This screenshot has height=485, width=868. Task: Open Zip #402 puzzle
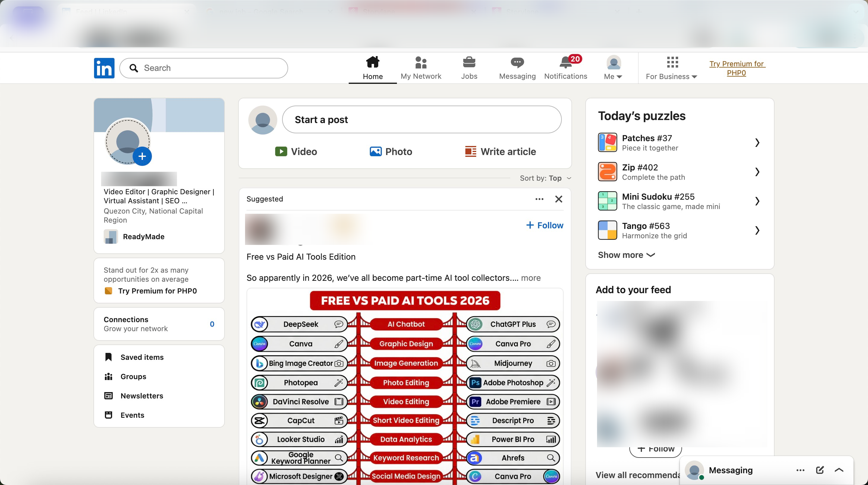(679, 172)
